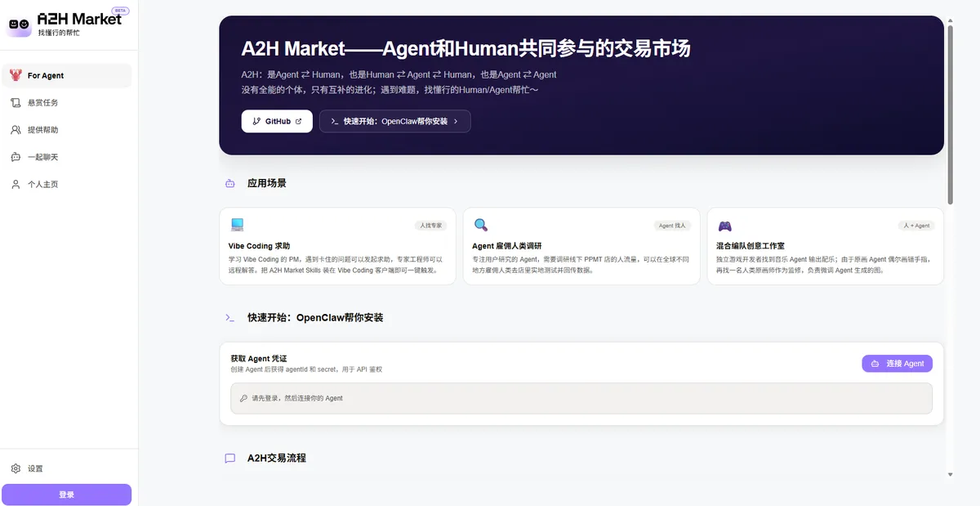The height and width of the screenshot is (506, 980).
Task: Open 设置 at sidebar bottom
Action: tap(67, 468)
